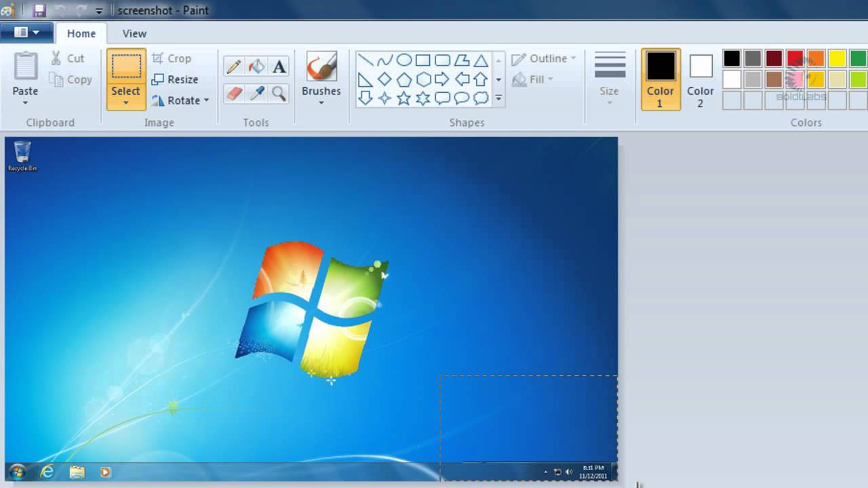Screen dimensions: 868x488
Task: Expand the Select options arrow
Action: click(x=125, y=103)
